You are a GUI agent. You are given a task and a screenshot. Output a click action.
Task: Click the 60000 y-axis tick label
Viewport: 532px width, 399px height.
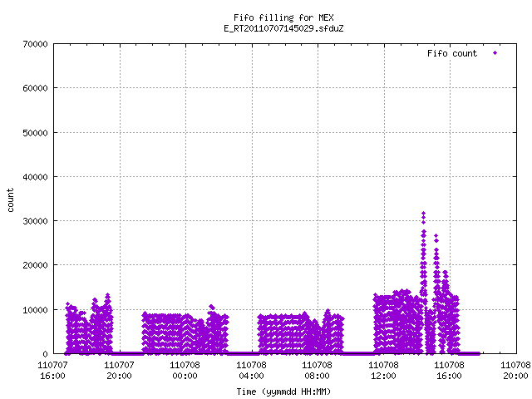tap(35, 88)
